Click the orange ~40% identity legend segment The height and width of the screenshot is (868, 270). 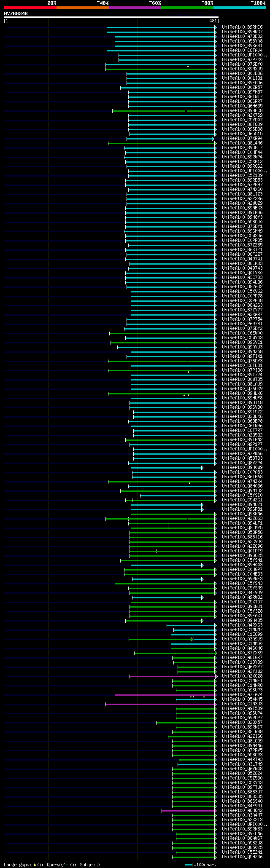tap(83, 8)
